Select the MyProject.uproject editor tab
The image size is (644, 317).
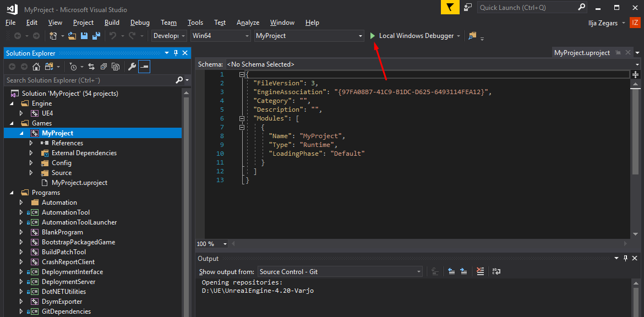(x=582, y=53)
